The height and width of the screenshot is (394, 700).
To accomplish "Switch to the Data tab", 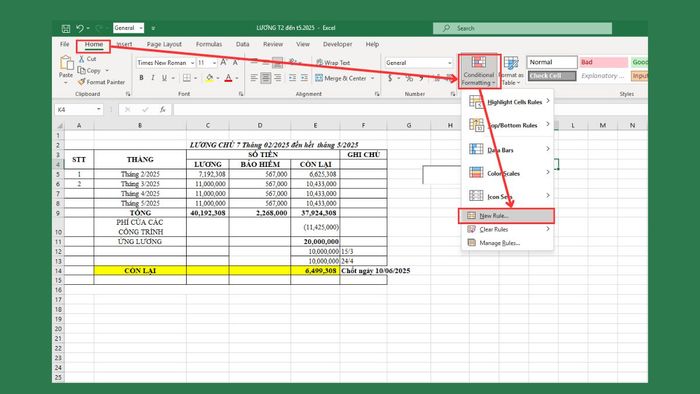I will pos(242,44).
